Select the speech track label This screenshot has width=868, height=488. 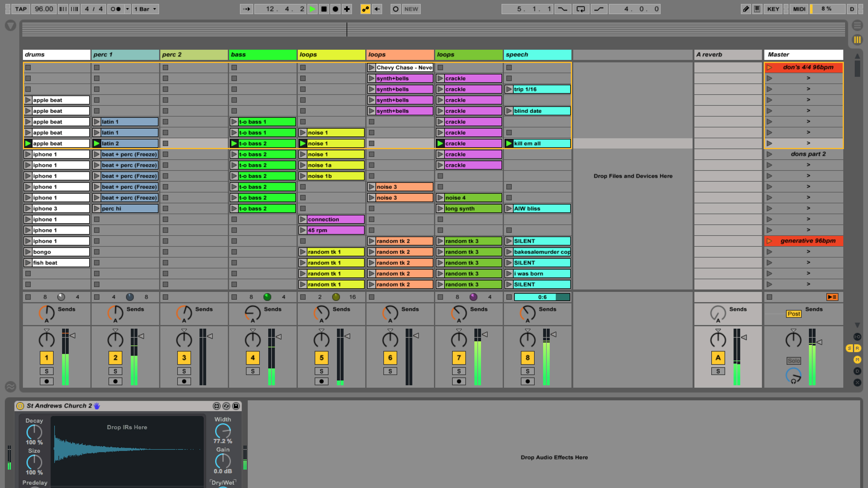536,54
